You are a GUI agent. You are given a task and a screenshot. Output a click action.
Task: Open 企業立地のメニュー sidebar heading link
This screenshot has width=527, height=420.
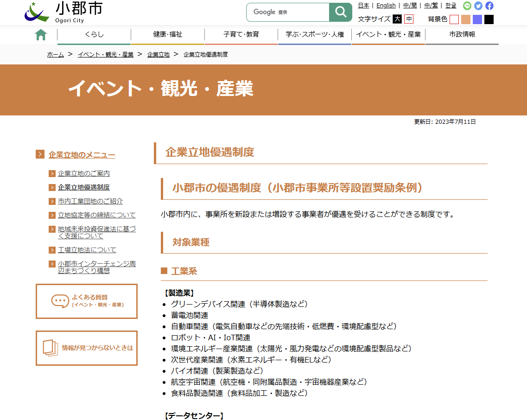[82, 155]
